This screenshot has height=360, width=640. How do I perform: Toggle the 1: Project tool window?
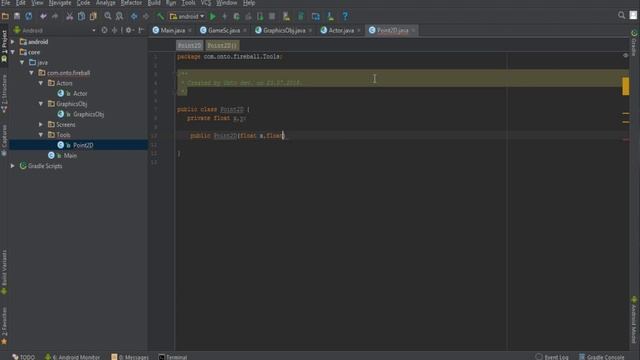(4, 46)
